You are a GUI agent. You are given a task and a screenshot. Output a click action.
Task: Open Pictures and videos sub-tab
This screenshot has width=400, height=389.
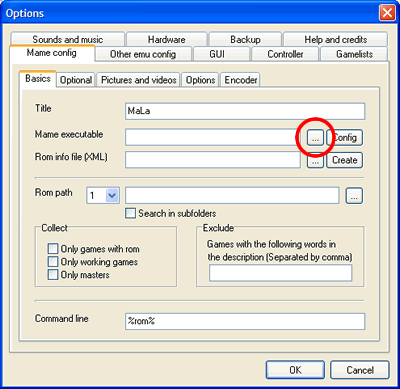[x=139, y=80]
